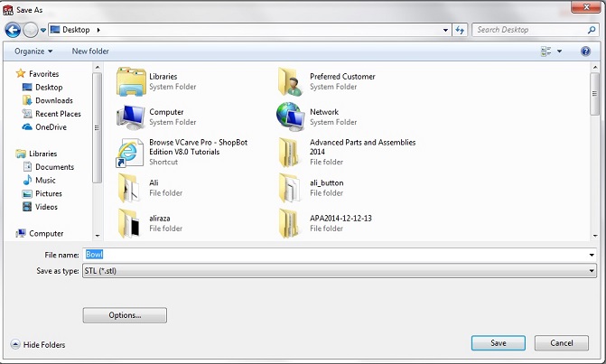Click the Change your view icon

tap(545, 51)
